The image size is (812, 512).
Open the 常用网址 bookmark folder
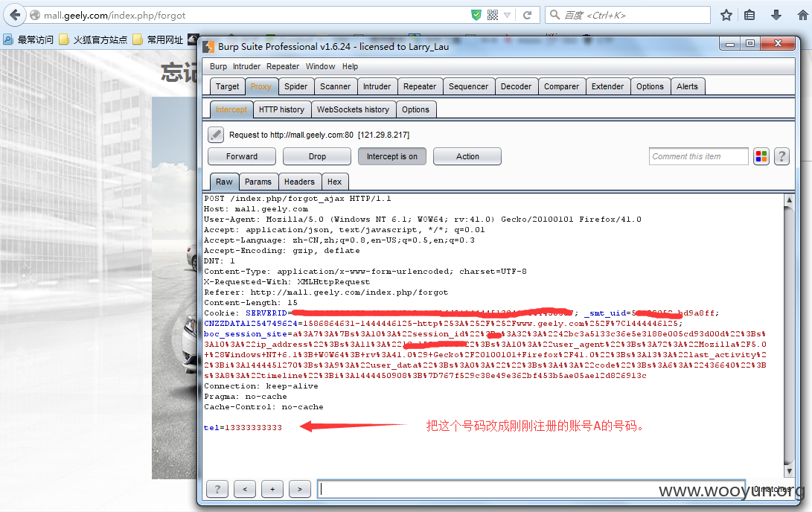pyautogui.click(x=158, y=39)
